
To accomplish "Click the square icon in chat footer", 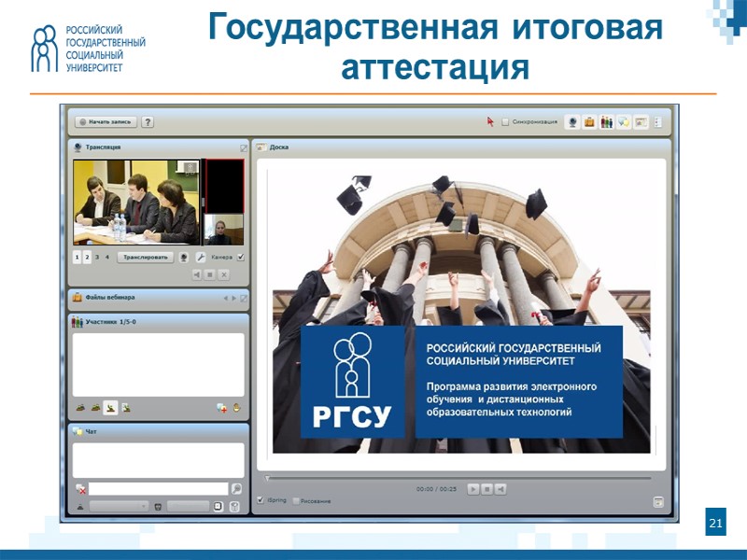I will (218, 506).
